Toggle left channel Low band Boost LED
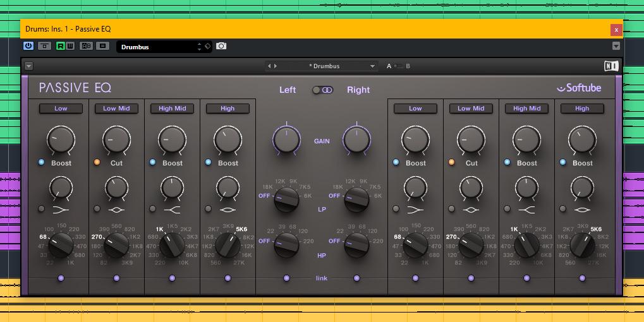This screenshot has width=644, height=322. click(x=41, y=162)
